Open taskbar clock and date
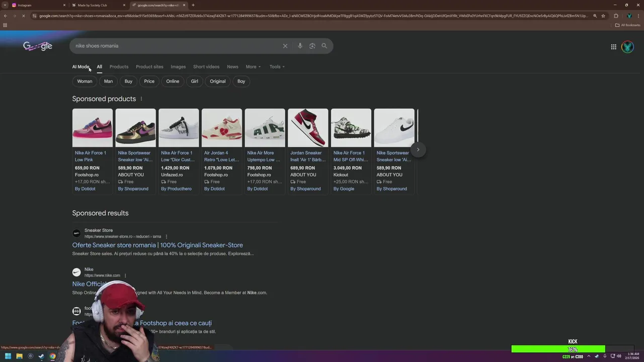This screenshot has width=644, height=362. click(x=633, y=356)
